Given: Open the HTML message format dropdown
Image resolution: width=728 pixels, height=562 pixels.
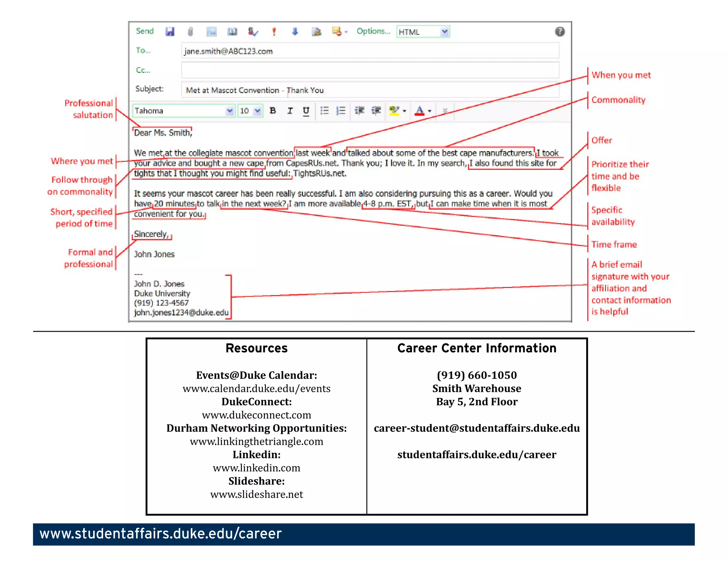Looking at the screenshot, I should tap(444, 32).
